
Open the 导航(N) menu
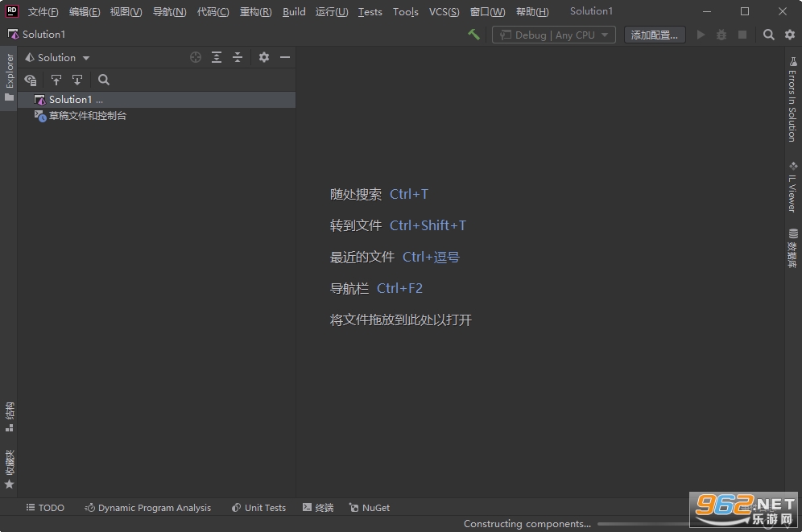(x=169, y=12)
